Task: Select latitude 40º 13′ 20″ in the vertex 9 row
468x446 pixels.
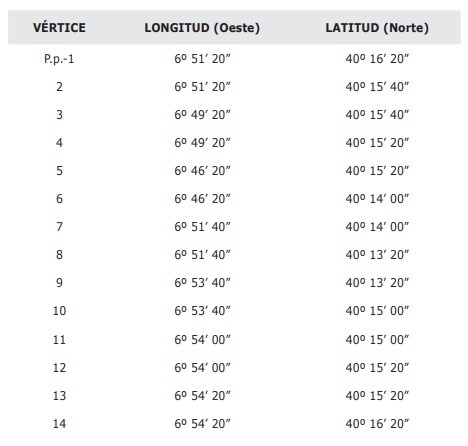Action: [x=377, y=283]
